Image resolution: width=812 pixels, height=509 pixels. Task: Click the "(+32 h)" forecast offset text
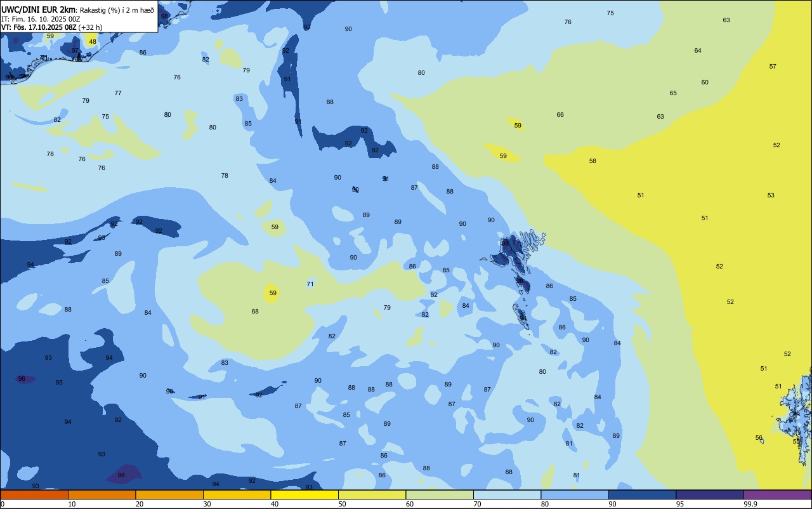[x=91, y=27]
